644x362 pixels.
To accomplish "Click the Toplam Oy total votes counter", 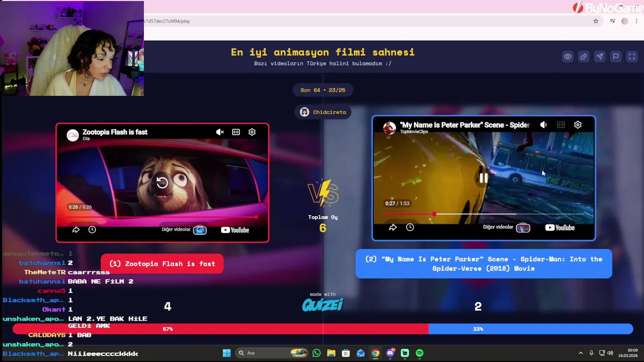I will tap(323, 223).
